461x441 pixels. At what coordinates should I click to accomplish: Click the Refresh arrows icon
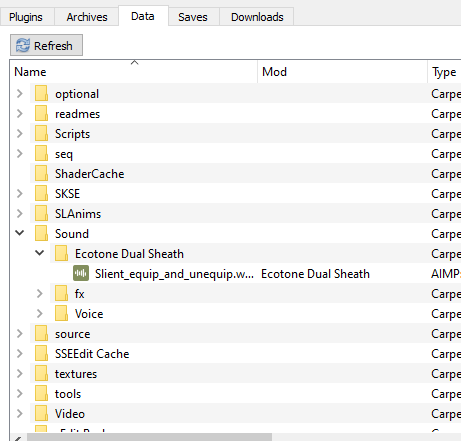click(23, 45)
